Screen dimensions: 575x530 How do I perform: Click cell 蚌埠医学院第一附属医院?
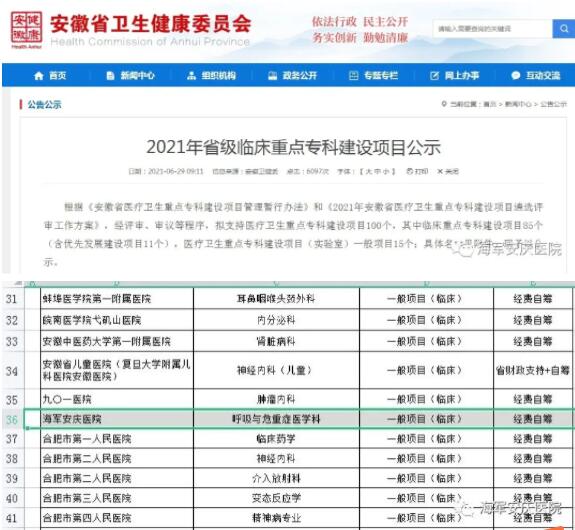[117, 299]
